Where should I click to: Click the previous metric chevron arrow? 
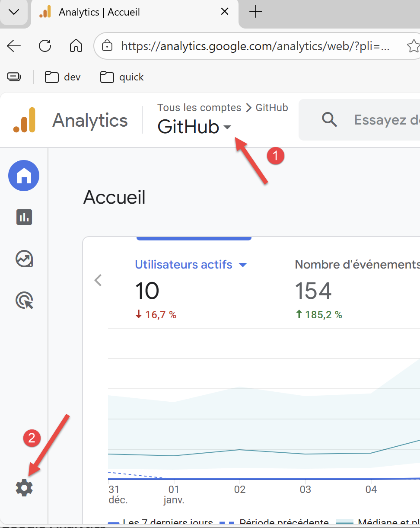pyautogui.click(x=98, y=280)
